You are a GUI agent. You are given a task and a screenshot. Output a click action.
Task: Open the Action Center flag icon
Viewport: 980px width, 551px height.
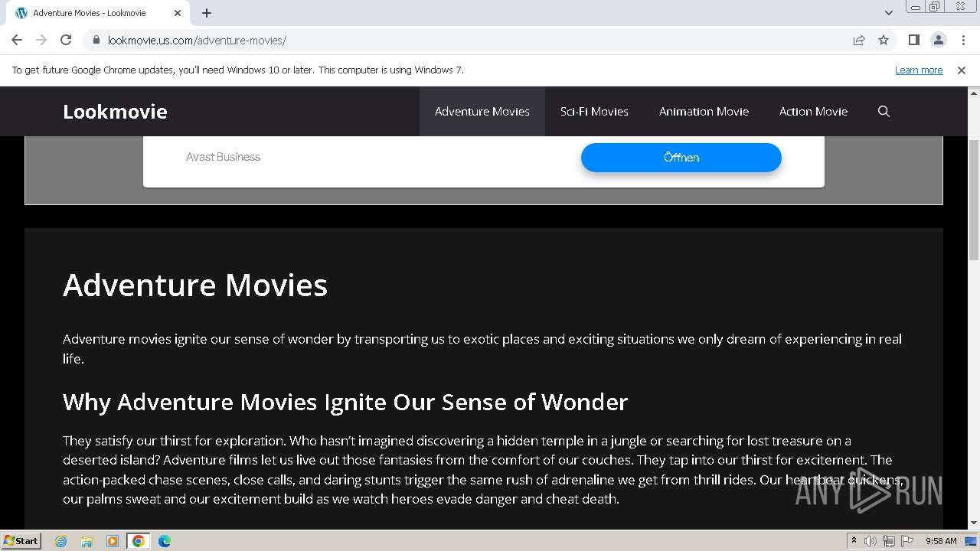[906, 541]
